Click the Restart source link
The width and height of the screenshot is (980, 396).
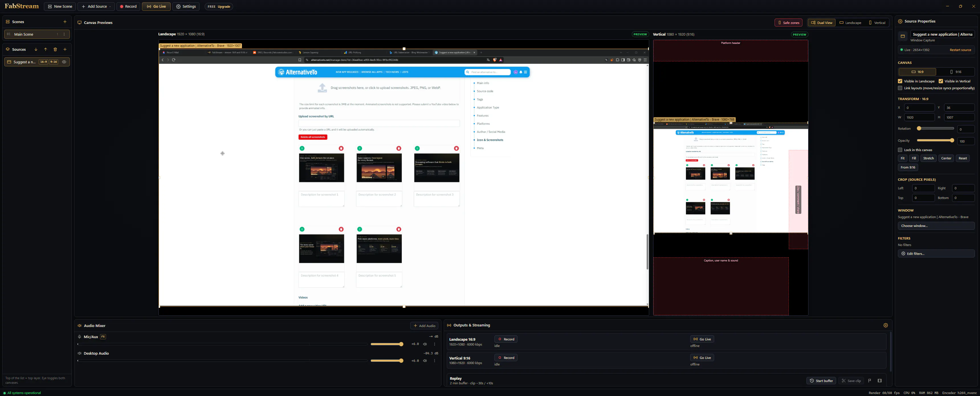(x=960, y=50)
